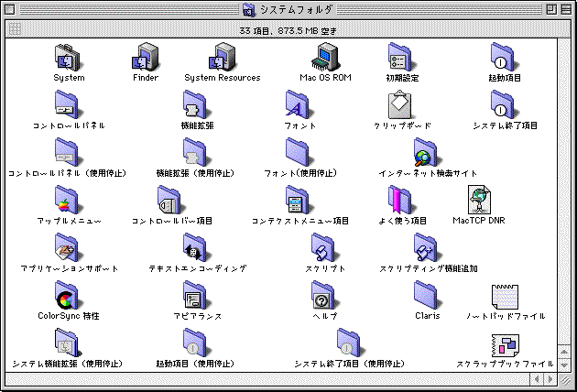
Task: Click the よく使う項目 bookmark folder icon
Action: [x=402, y=200]
